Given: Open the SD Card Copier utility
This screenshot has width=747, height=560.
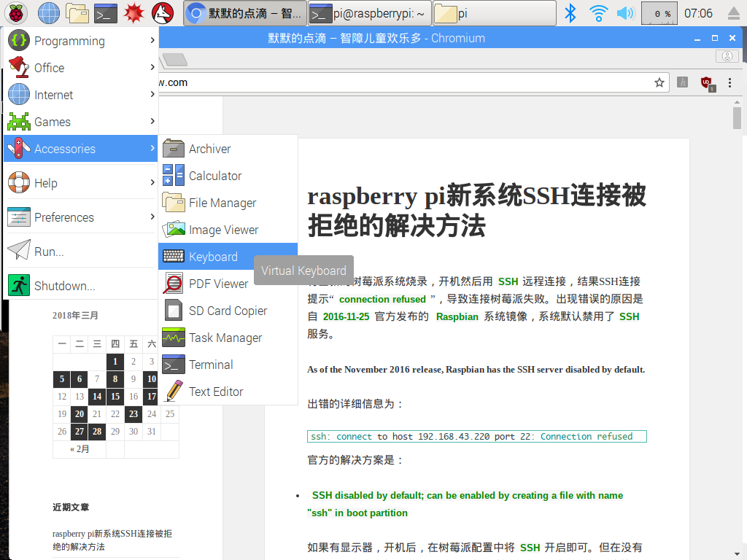Looking at the screenshot, I should 228,311.
